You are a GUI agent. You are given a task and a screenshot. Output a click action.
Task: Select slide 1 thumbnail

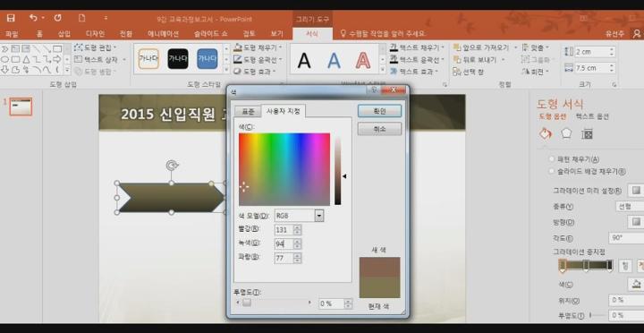(21, 107)
